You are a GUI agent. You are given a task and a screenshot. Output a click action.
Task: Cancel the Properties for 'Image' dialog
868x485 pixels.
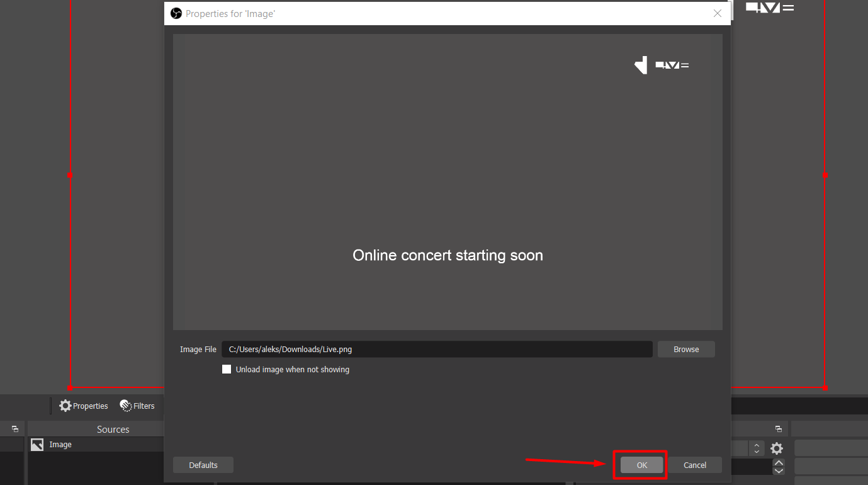695,465
